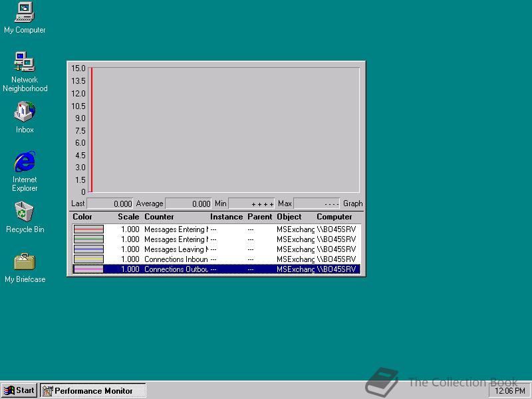Click the Scale column header
532x399 pixels.
click(x=128, y=217)
